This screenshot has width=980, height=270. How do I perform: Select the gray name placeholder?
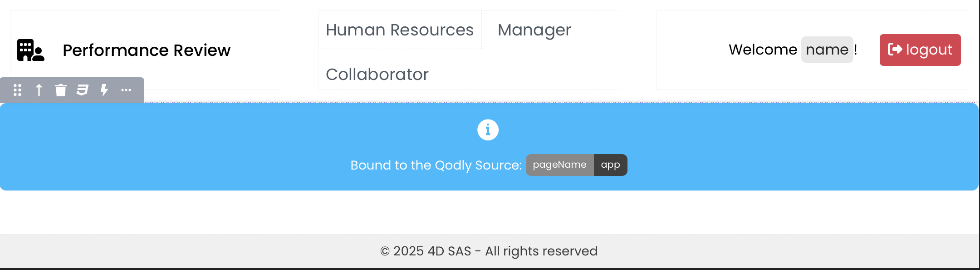point(827,50)
